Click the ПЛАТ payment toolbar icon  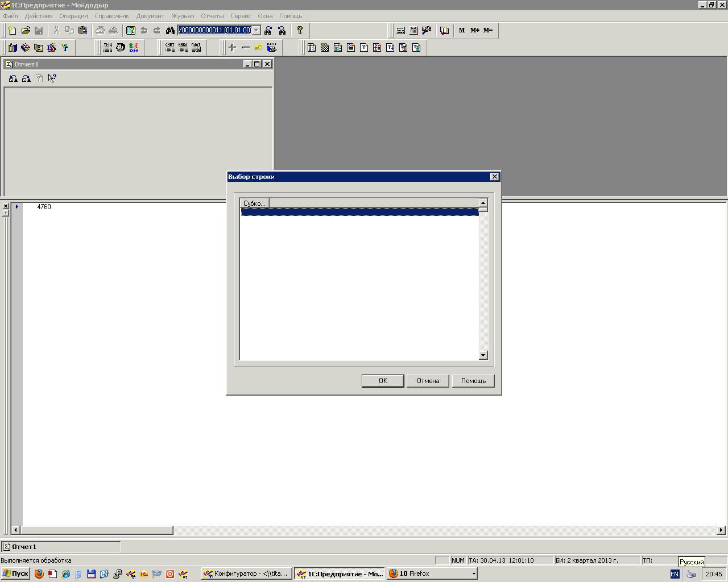196,48
